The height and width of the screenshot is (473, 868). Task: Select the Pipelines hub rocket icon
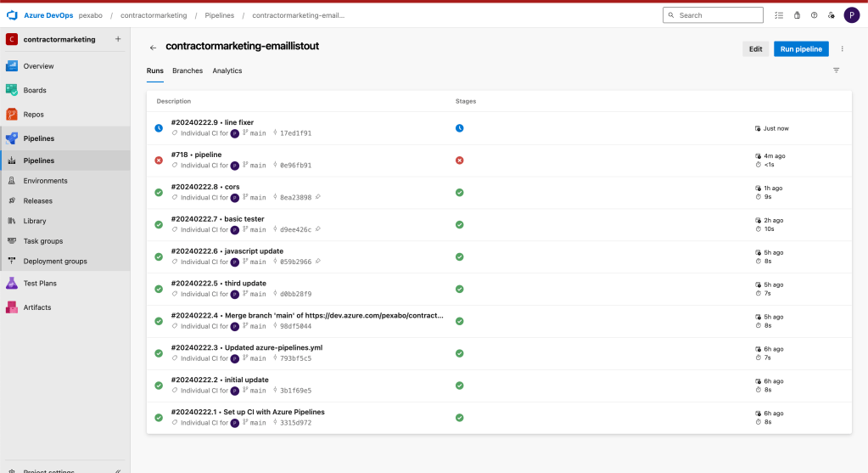12,138
